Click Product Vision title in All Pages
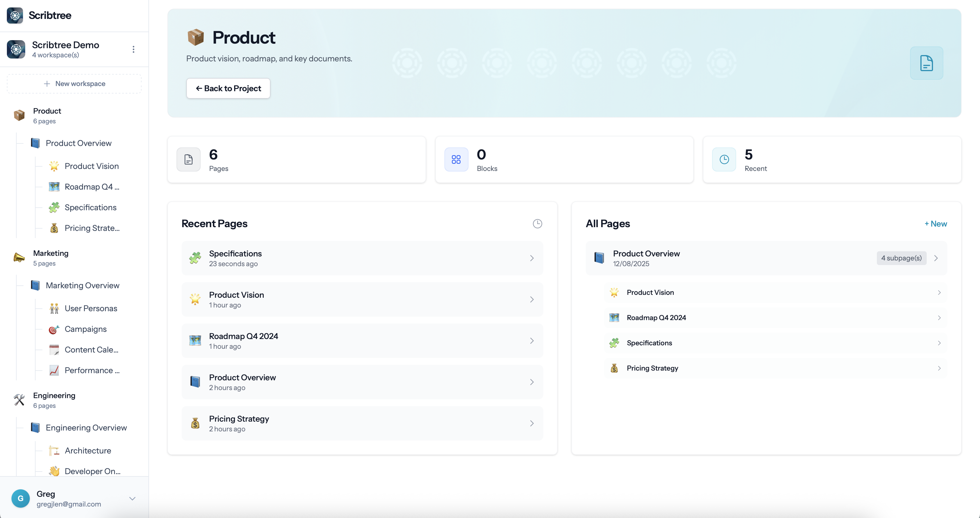Image resolution: width=980 pixels, height=518 pixels. pos(650,293)
